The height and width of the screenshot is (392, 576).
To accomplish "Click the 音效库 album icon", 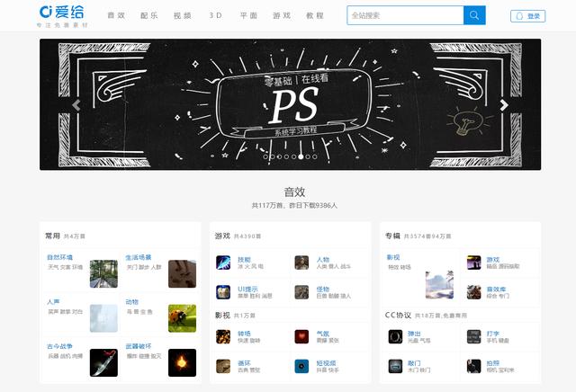I will tap(474, 292).
